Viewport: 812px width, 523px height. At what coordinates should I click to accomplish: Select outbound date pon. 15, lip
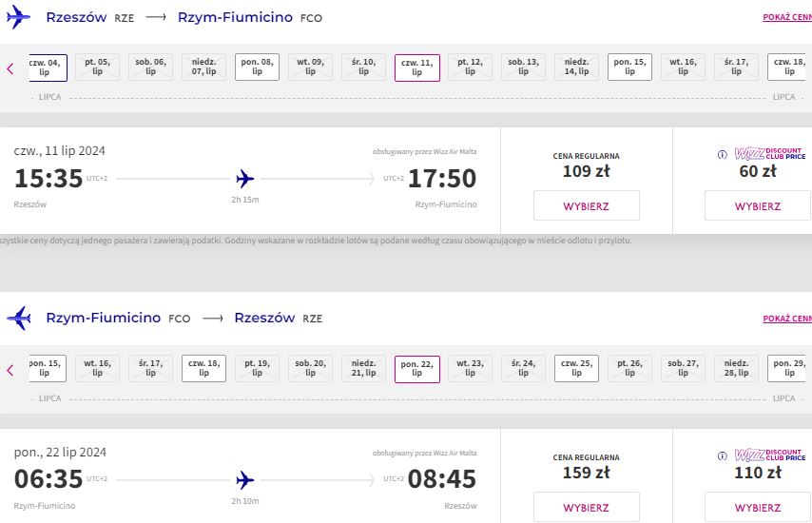[629, 67]
